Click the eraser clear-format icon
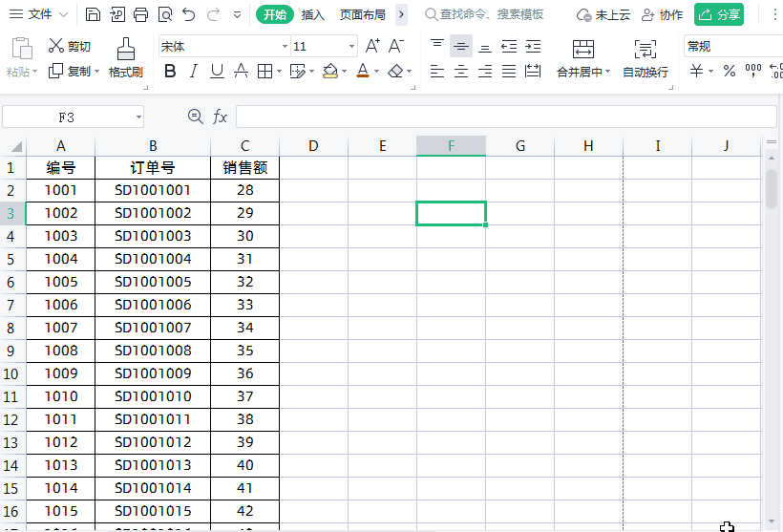The width and height of the screenshot is (783, 532). coord(395,72)
